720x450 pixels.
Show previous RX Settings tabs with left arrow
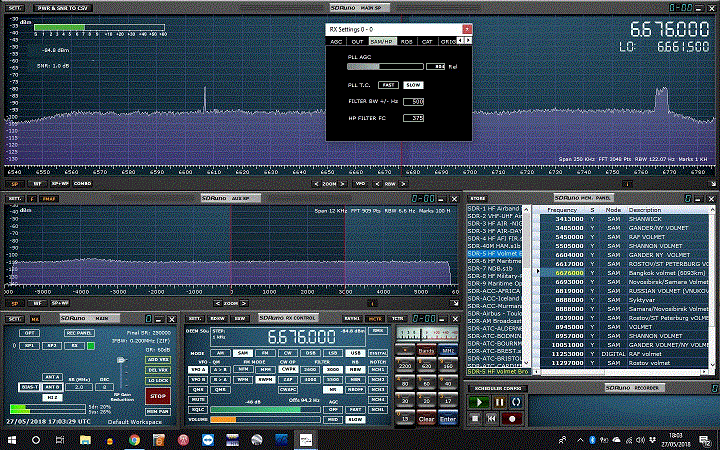coord(461,41)
